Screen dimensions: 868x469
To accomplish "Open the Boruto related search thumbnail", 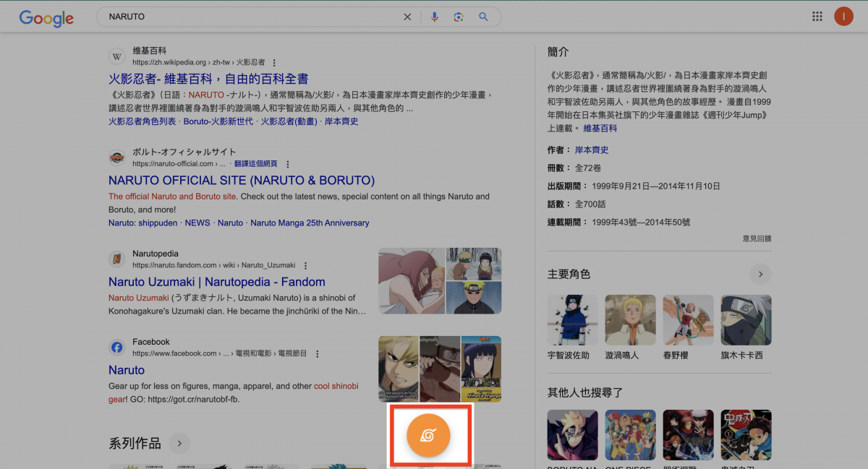I will point(573,435).
